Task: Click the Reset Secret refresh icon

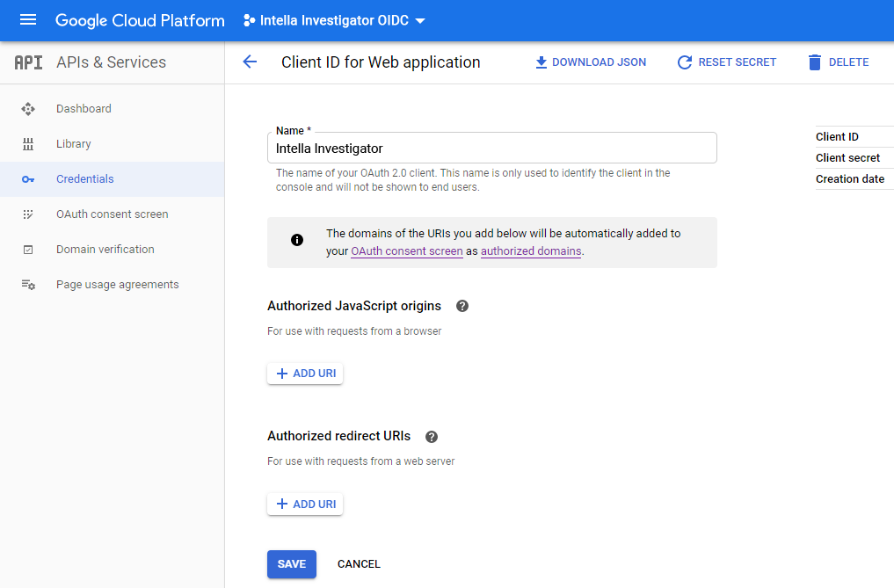Action: coord(685,62)
